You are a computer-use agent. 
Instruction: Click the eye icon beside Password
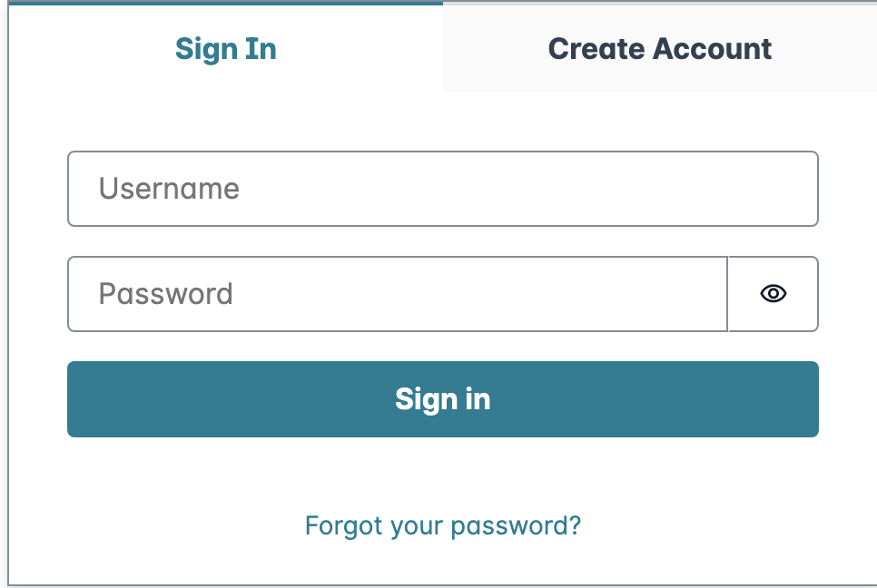point(773,294)
